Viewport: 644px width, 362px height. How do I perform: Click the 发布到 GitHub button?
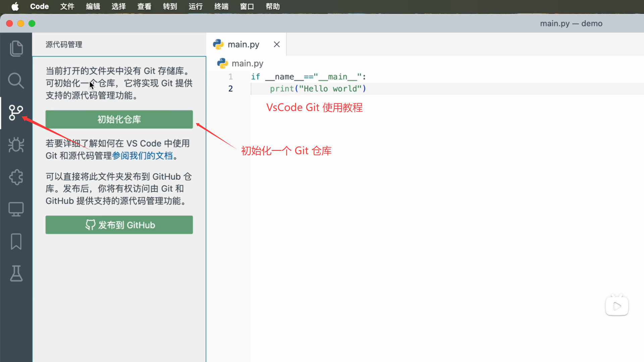coord(119,225)
